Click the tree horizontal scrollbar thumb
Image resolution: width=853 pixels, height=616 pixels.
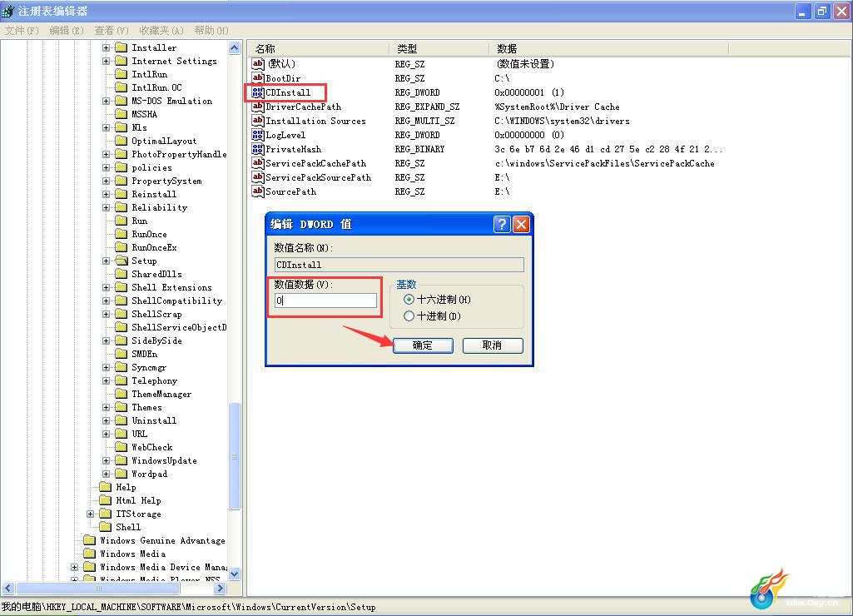point(98,589)
